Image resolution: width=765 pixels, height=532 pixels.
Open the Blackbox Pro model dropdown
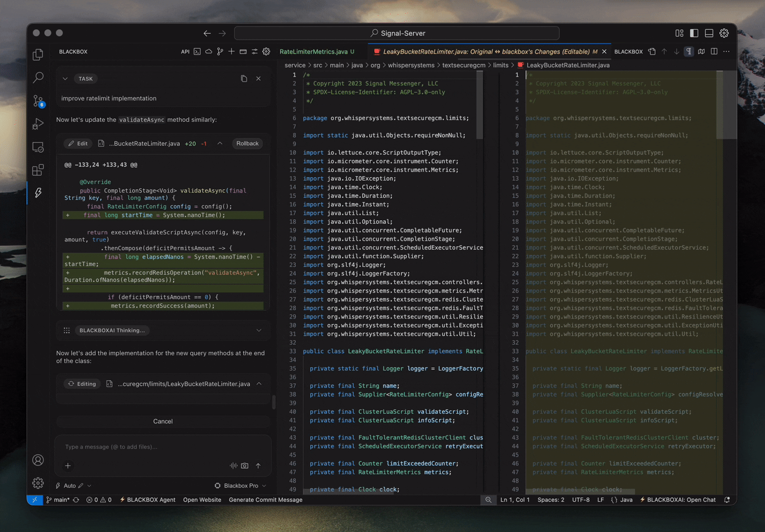pos(241,486)
